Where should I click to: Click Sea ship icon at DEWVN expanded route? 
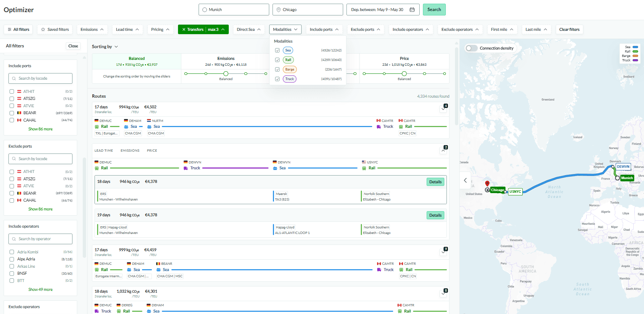[275, 168]
